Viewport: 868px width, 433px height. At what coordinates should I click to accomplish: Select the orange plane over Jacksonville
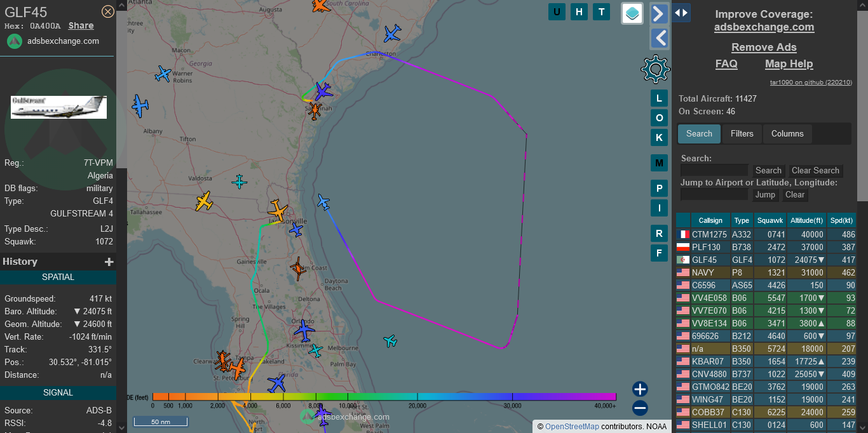[278, 210]
